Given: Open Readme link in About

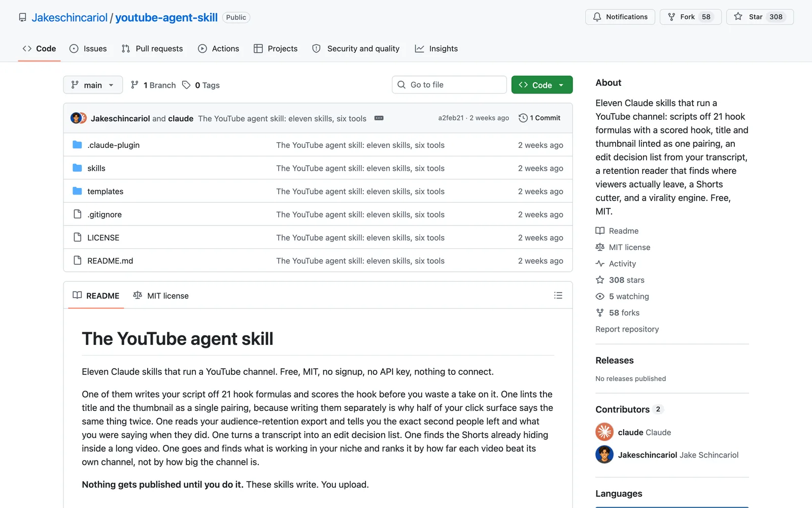Looking at the screenshot, I should [x=617, y=231].
